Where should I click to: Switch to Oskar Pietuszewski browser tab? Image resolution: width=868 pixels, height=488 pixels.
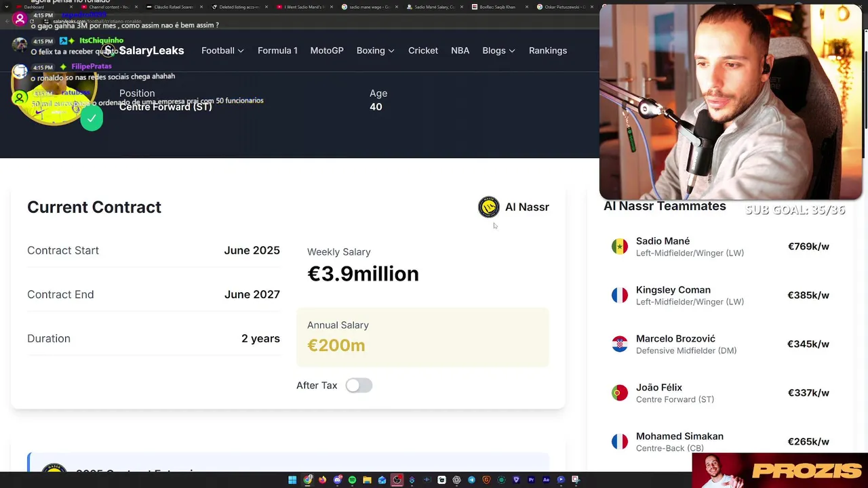pyautogui.click(x=564, y=7)
